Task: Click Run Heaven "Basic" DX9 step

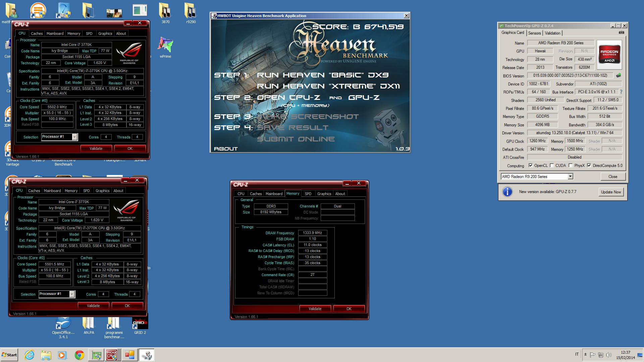Action: tap(323, 75)
